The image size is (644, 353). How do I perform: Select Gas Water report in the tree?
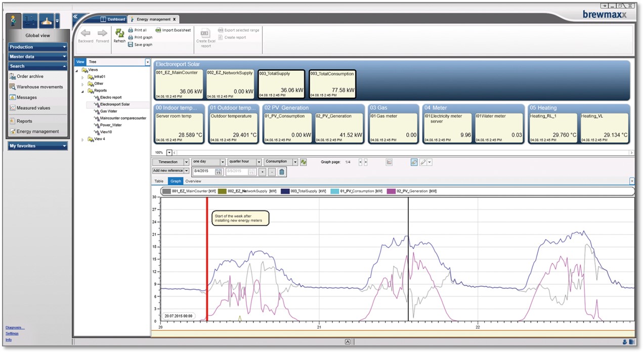coord(108,111)
